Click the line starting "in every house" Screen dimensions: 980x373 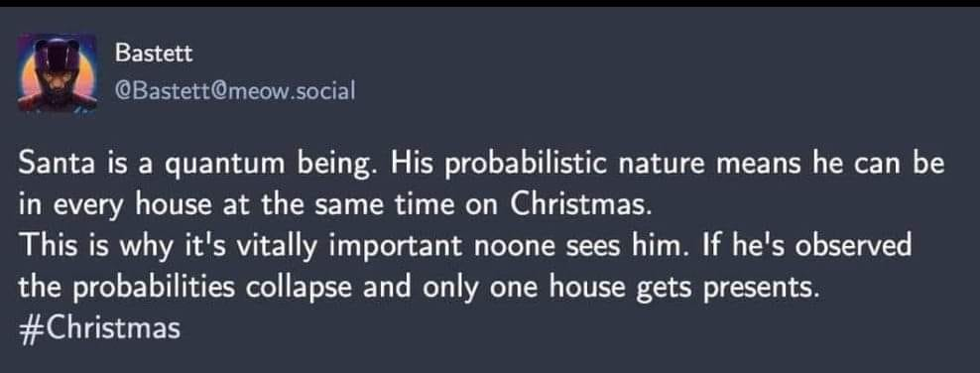(x=336, y=206)
